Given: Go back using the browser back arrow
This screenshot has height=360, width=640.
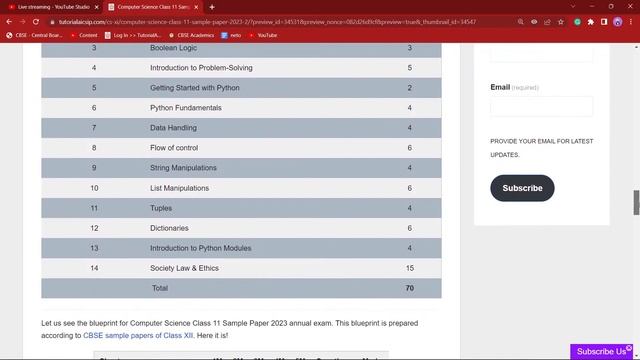Looking at the screenshot, I should click(9, 22).
